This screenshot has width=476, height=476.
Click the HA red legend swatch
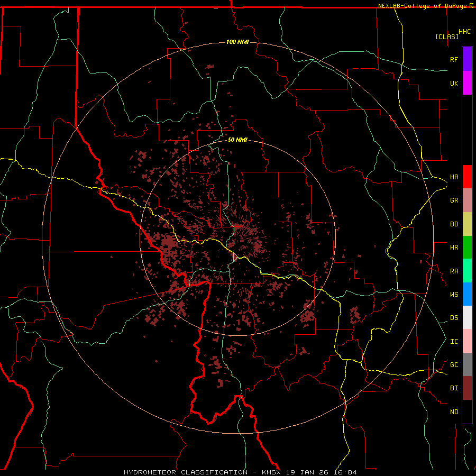tap(467, 177)
